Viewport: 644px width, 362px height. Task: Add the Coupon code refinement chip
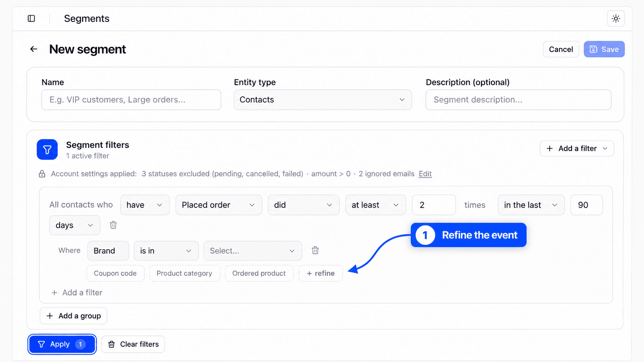click(115, 273)
